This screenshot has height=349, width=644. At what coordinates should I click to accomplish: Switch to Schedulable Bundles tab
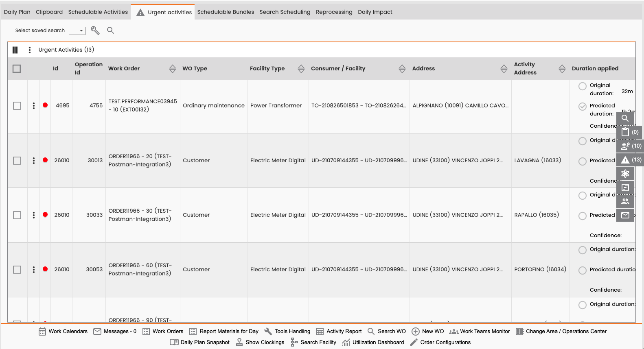tap(226, 12)
